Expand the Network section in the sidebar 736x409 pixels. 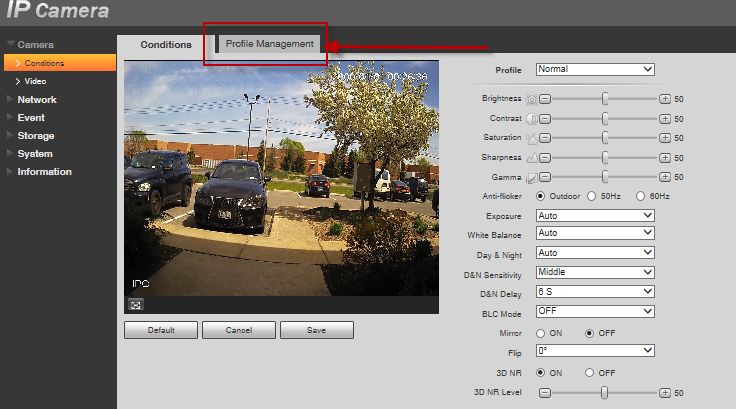[36, 100]
